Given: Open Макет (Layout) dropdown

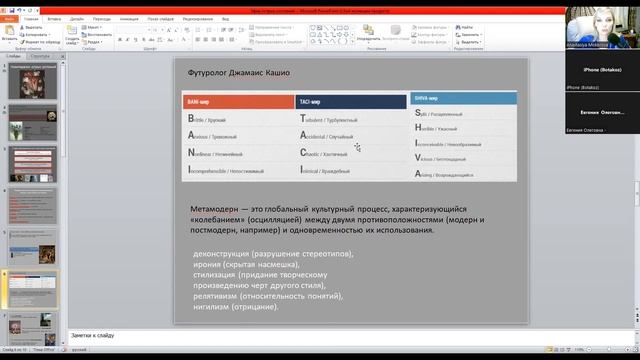Looking at the screenshot, I should tap(92, 27).
